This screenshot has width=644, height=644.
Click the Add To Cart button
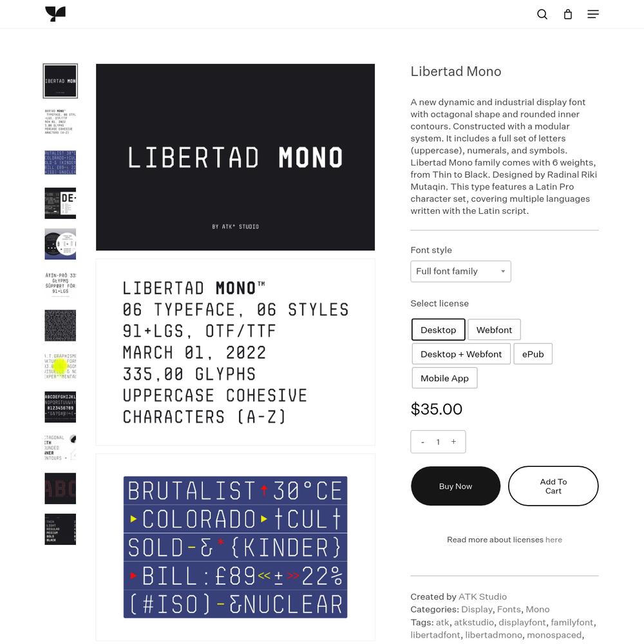click(x=553, y=486)
